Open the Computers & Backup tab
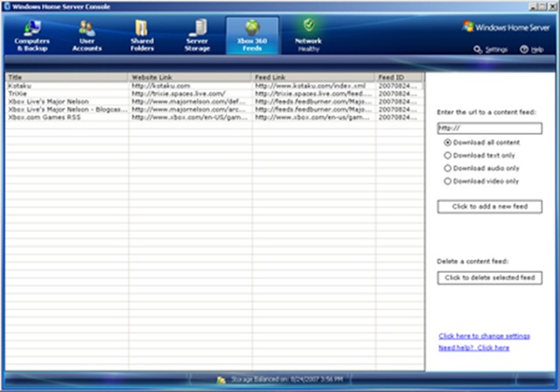Screen dimensions: 560x392 [x=31, y=36]
